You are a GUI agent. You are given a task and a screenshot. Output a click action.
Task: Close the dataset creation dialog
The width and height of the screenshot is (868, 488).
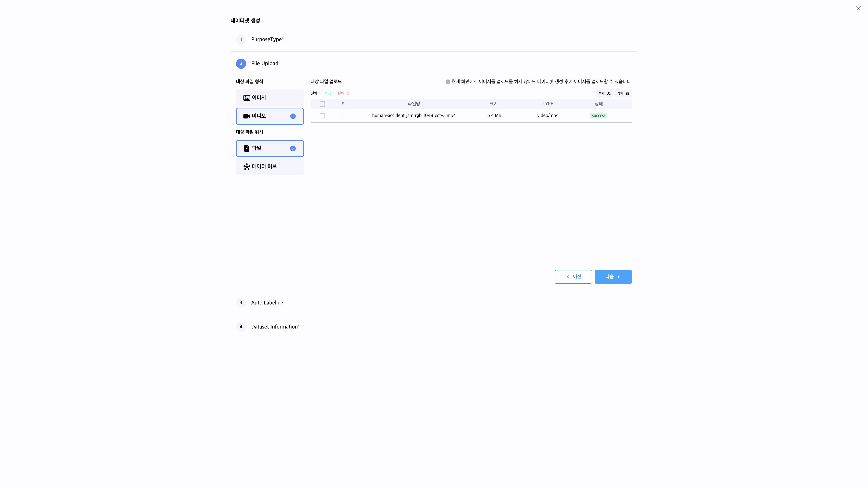pos(858,8)
